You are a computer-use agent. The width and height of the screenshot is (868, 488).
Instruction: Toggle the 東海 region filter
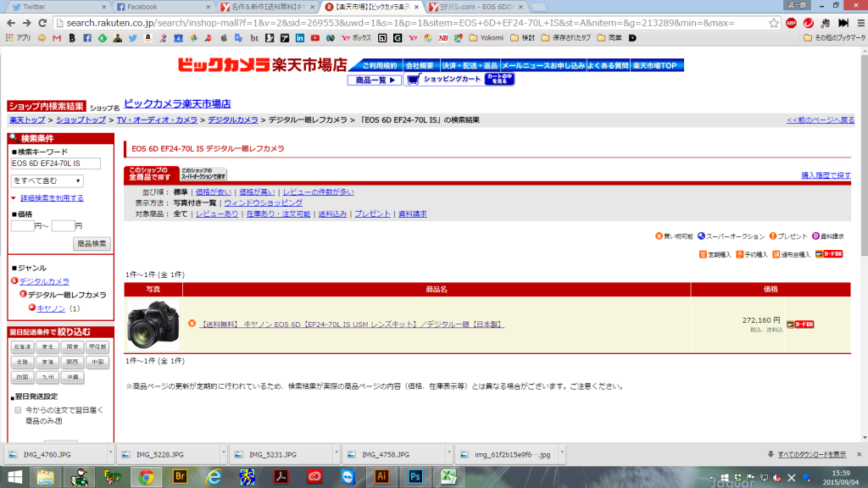tap(47, 362)
